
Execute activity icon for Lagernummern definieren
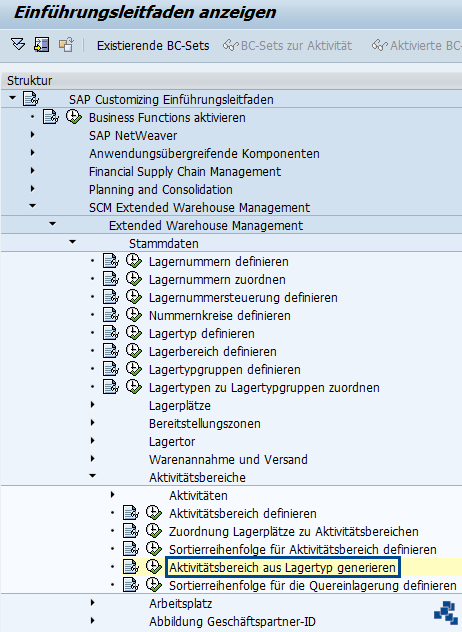[x=134, y=261]
